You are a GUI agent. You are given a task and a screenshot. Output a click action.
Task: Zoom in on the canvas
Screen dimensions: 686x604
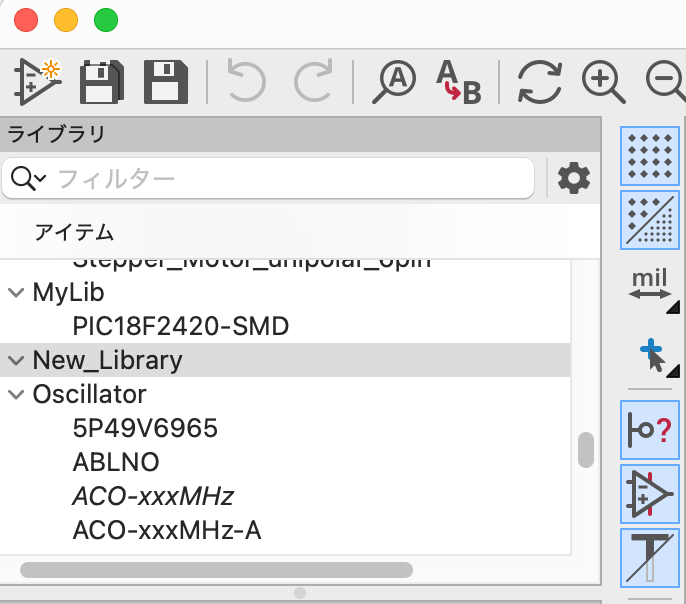[603, 82]
